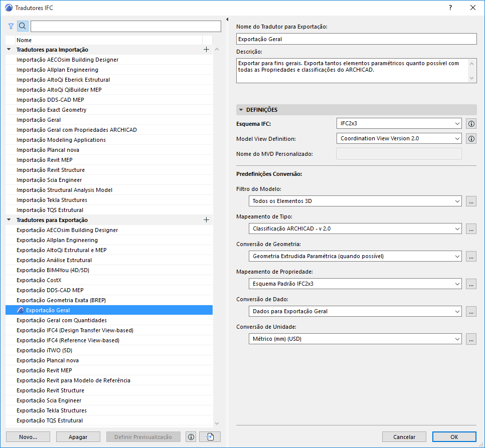Select the filter icon above the translator list
Viewport: 485px width, 448px height.
click(11, 26)
